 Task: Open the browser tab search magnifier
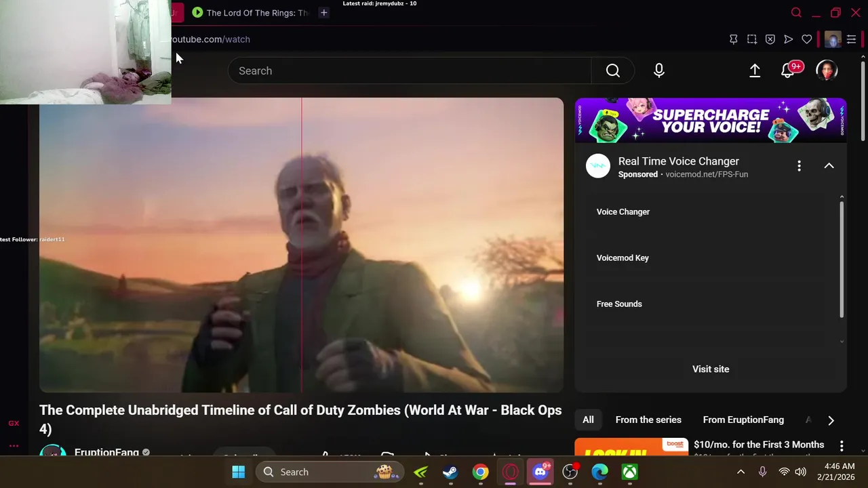tap(797, 12)
